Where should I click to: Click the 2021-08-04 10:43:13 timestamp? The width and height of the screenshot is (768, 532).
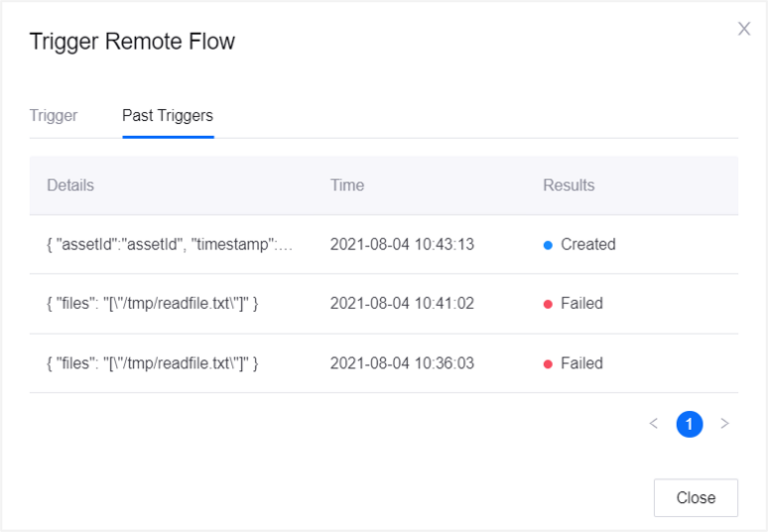click(x=402, y=244)
